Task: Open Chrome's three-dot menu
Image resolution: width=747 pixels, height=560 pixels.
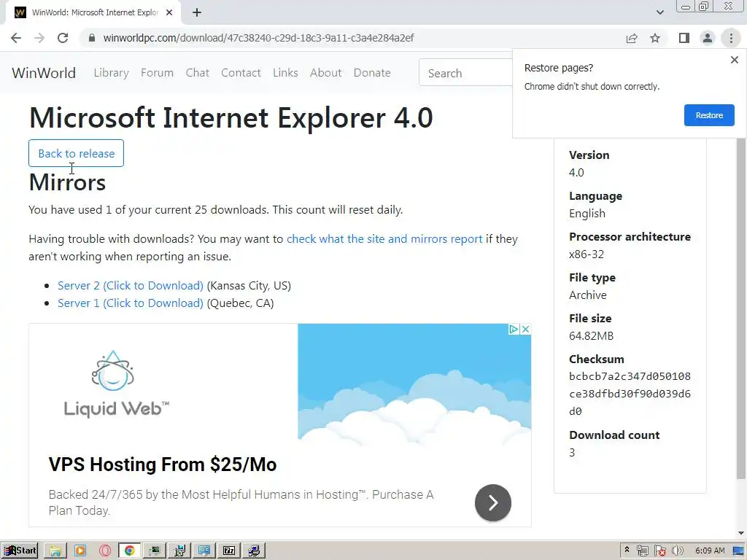Action: (x=731, y=38)
